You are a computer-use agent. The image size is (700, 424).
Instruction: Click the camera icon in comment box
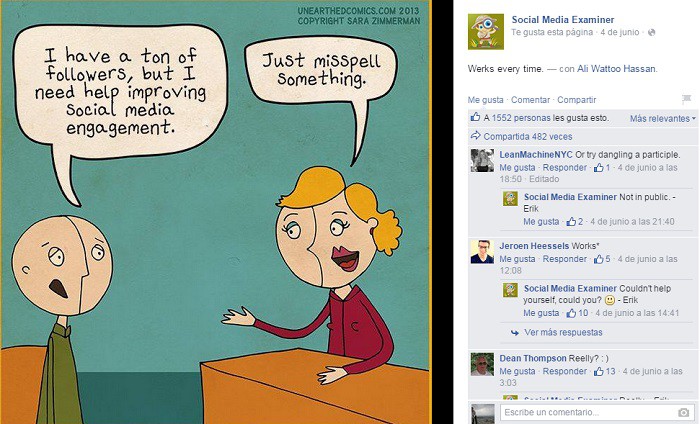[683, 412]
